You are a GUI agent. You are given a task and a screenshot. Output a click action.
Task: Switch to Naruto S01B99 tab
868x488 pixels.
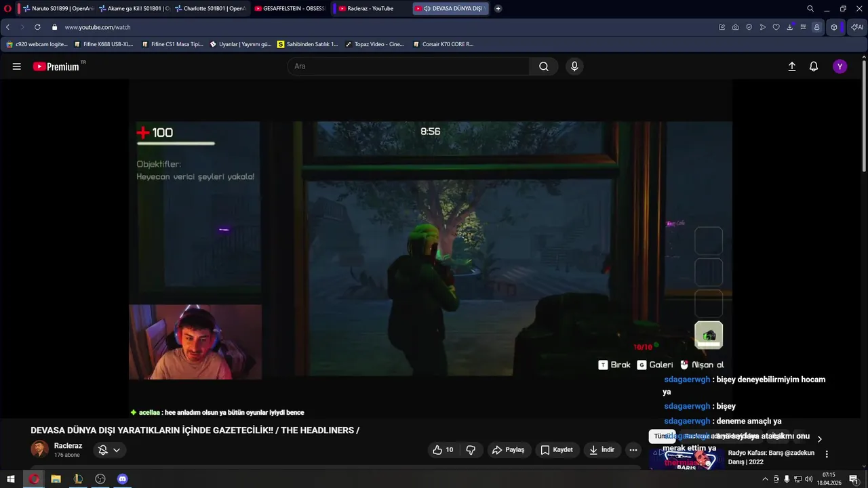[58, 9]
